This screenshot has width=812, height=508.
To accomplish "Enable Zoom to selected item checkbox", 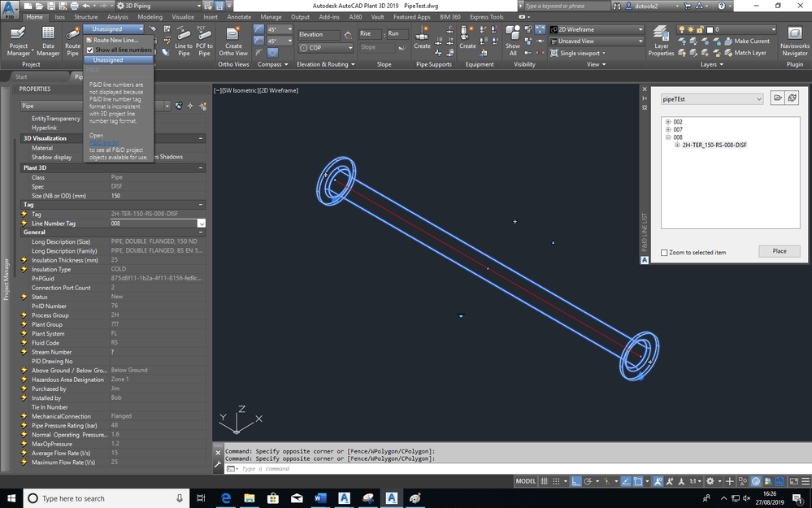I will (664, 252).
